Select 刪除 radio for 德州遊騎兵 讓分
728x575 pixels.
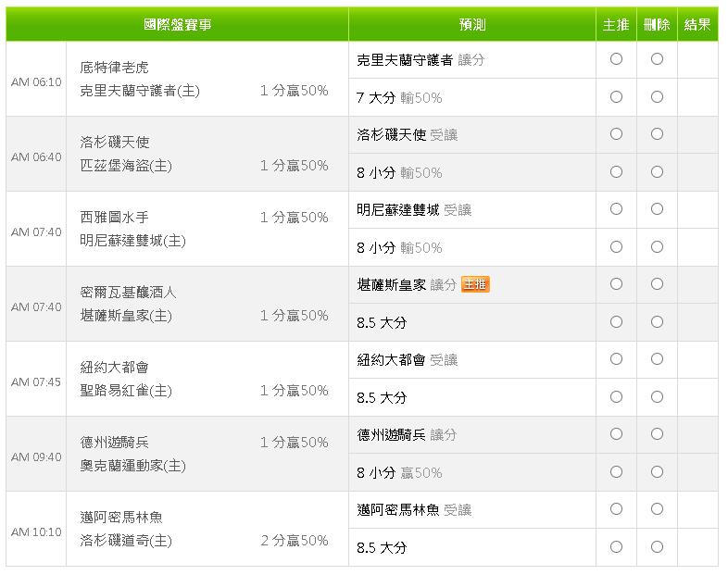(657, 434)
